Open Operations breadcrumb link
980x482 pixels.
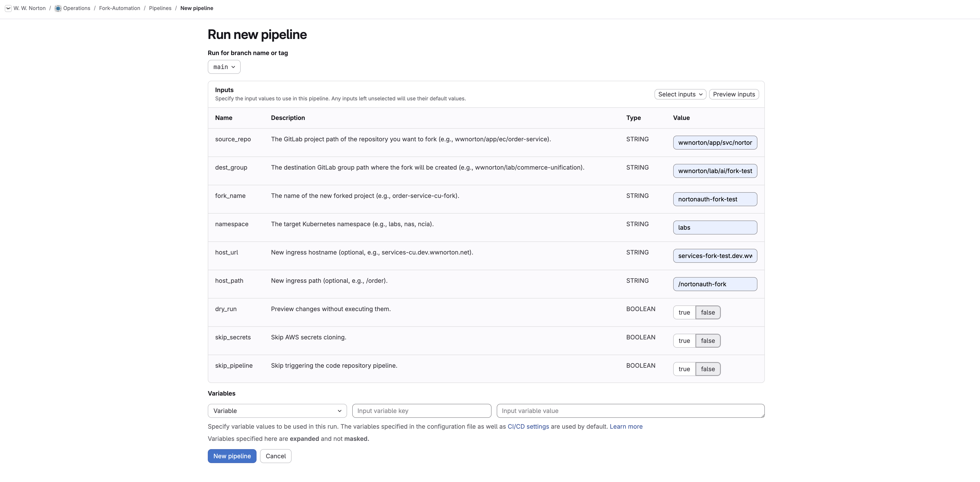[x=76, y=8]
